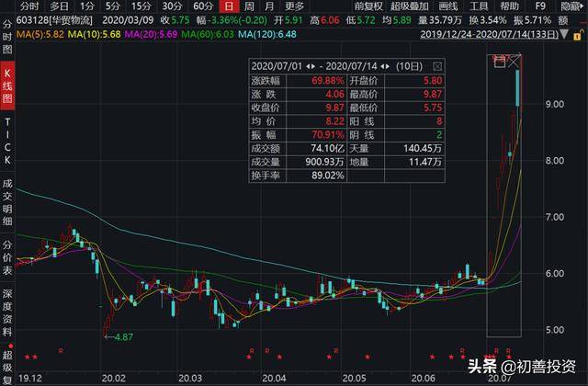Screen dimensions: 588x386
Task: Open the 更多 more periods dropdown
Action: click(x=294, y=6)
